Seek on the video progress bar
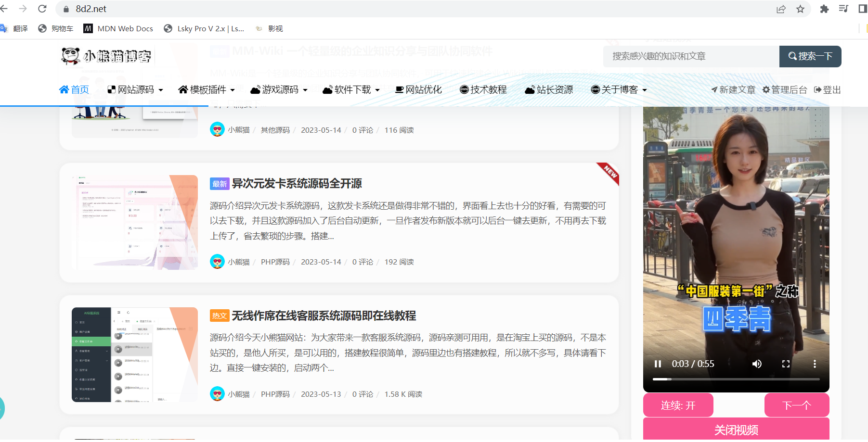 click(x=736, y=379)
